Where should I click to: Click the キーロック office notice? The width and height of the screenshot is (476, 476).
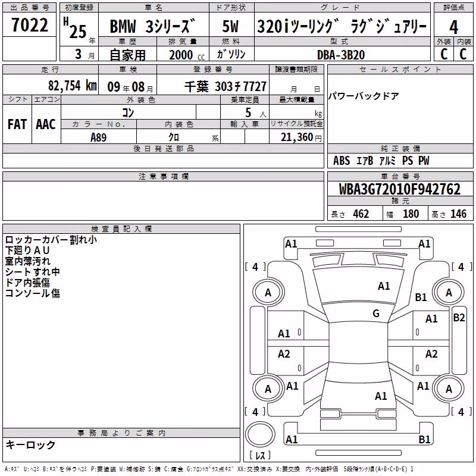pos(30,445)
